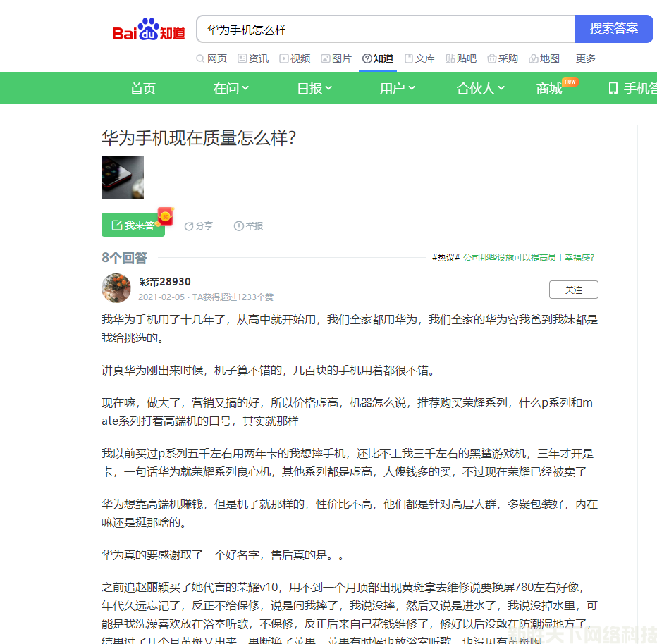Click the 分享 share icon
Screen dimensions: 657x644
click(x=199, y=226)
